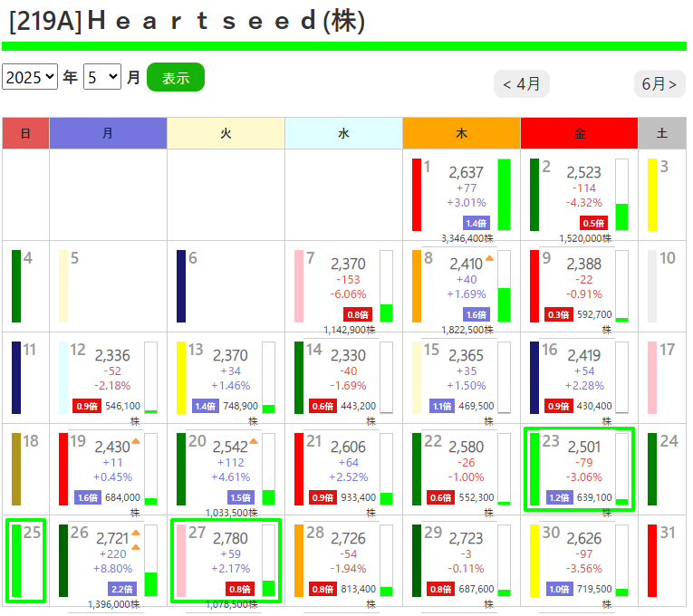This screenshot has height=616, width=693.
Task: Click the 1.6倍 badge on May 19
Action: pos(88,497)
